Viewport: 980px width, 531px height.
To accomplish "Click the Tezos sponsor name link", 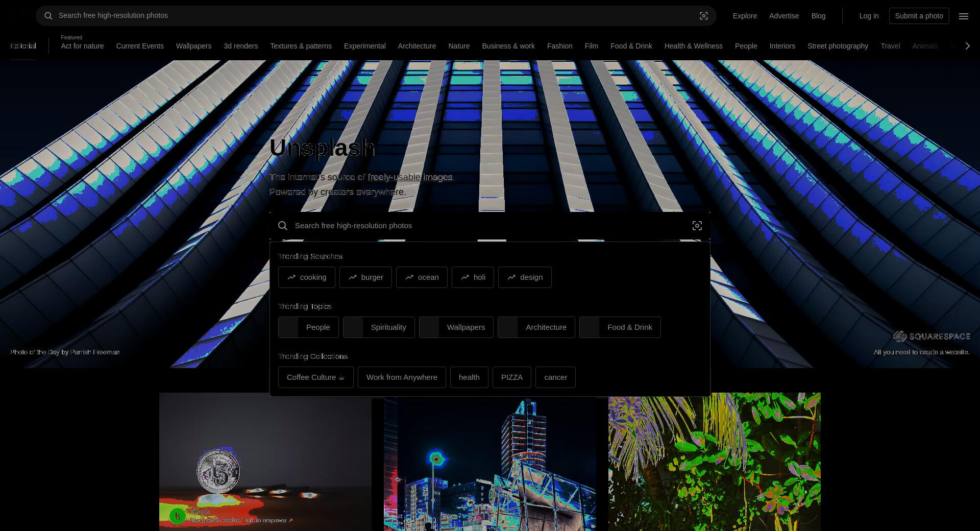I will [200, 512].
